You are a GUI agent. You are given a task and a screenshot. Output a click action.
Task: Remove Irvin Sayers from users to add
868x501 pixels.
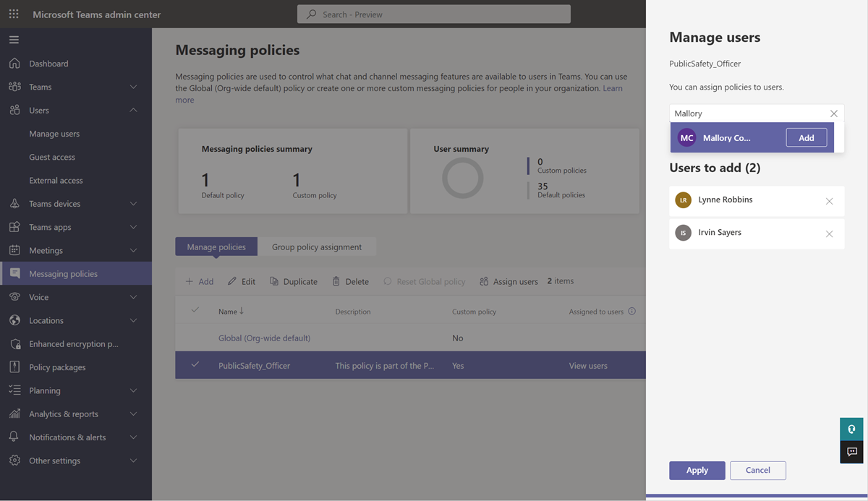[829, 234]
